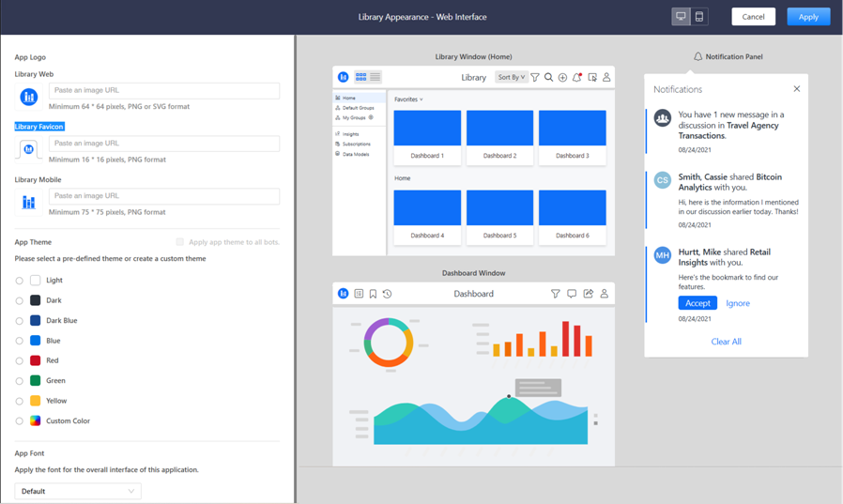Click the filter icon in Library toolbar
Screen dimensions: 843x504
(x=535, y=77)
